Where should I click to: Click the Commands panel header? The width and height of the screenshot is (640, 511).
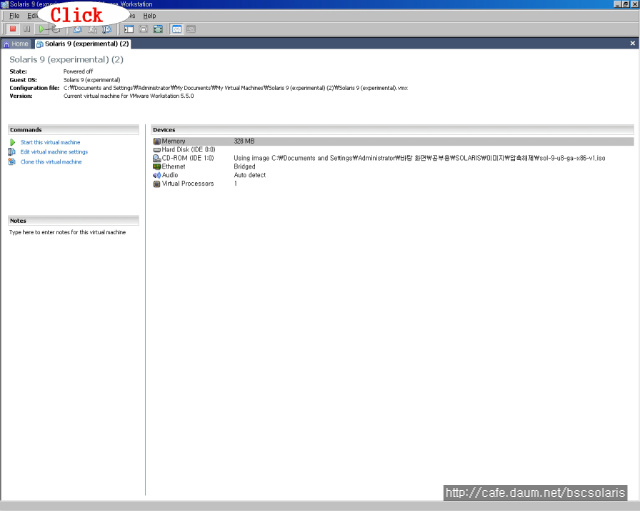pos(73,130)
